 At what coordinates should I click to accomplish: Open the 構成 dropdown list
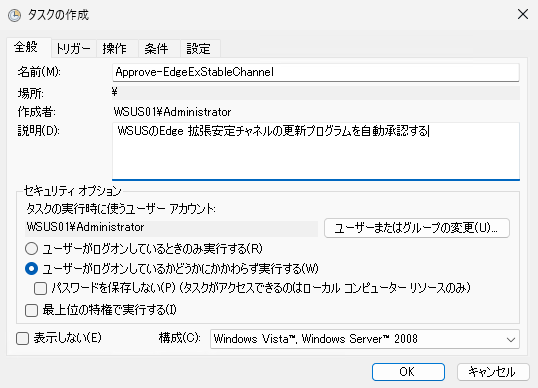pos(365,339)
